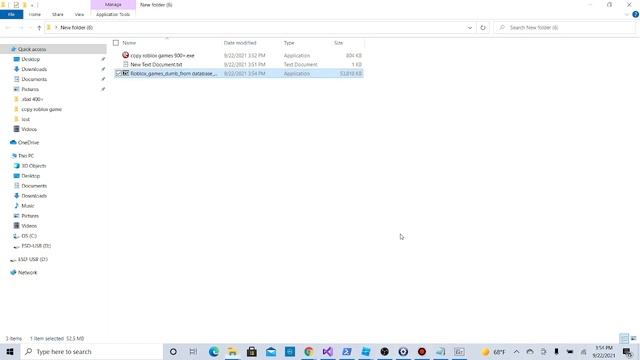
Task: Click the forward navigation arrow
Action: click(20, 28)
